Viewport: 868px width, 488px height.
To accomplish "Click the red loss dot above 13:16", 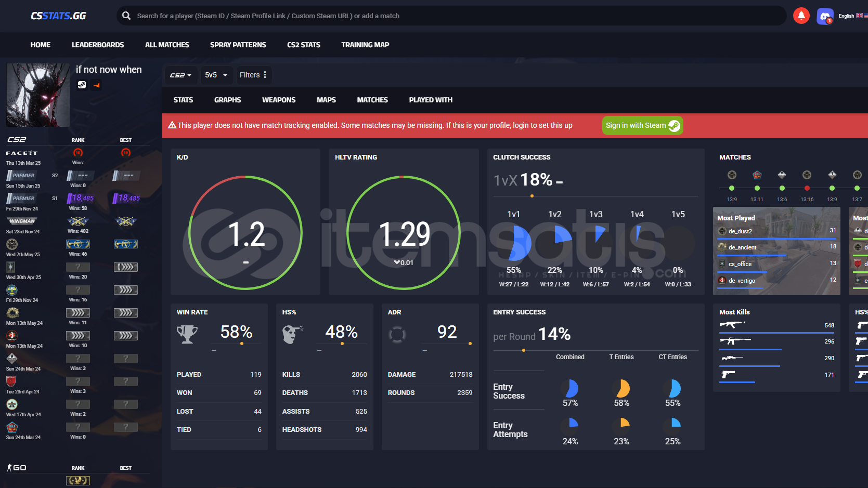I will tap(807, 188).
